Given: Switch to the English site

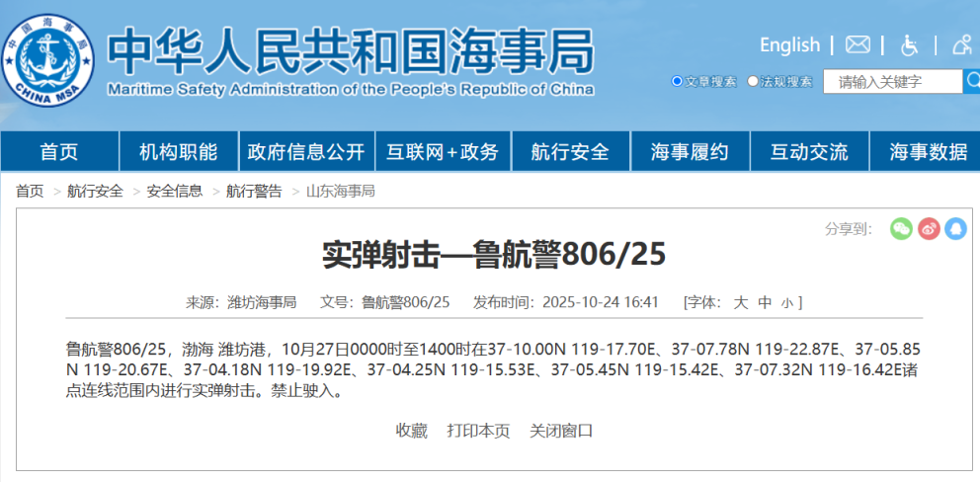Looking at the screenshot, I should [x=789, y=45].
